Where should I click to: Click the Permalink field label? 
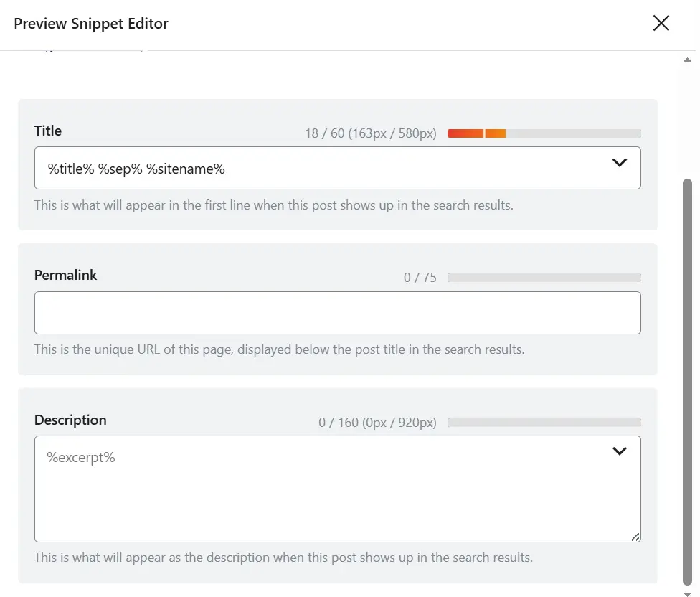click(x=65, y=276)
